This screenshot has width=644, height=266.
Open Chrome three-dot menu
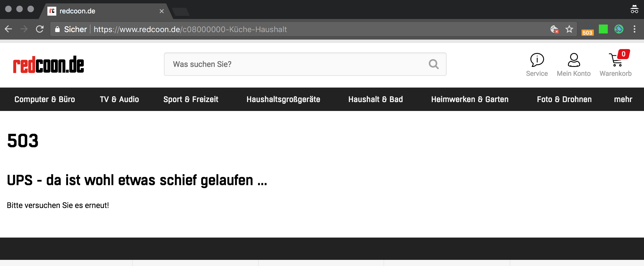pos(635,29)
